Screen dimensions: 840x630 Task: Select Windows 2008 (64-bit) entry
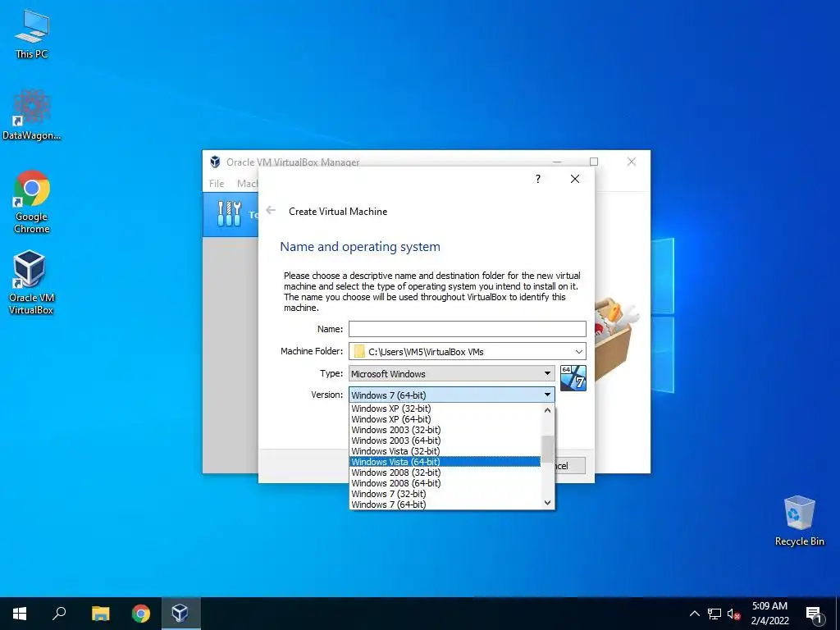tap(445, 483)
